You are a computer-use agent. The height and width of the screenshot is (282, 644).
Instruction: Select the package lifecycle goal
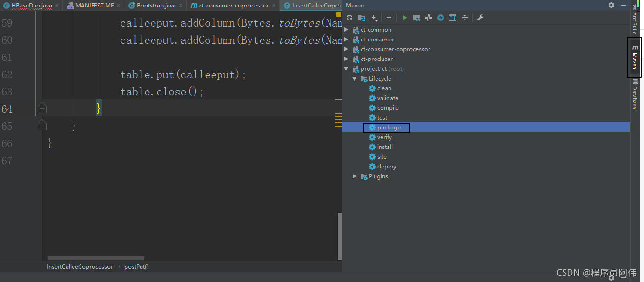click(389, 128)
